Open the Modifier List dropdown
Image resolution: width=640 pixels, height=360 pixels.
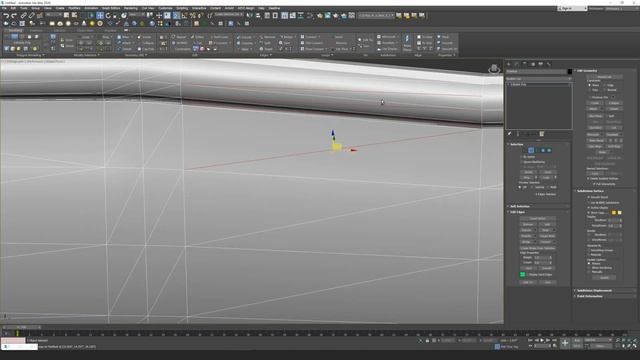click(538, 78)
